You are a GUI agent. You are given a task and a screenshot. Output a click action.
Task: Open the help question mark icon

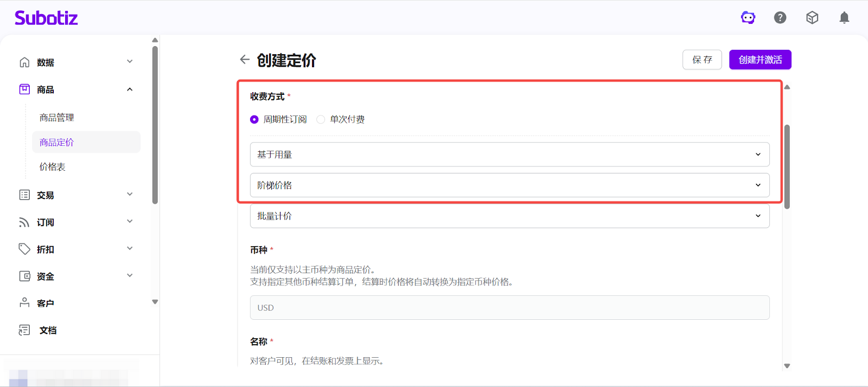tap(780, 18)
